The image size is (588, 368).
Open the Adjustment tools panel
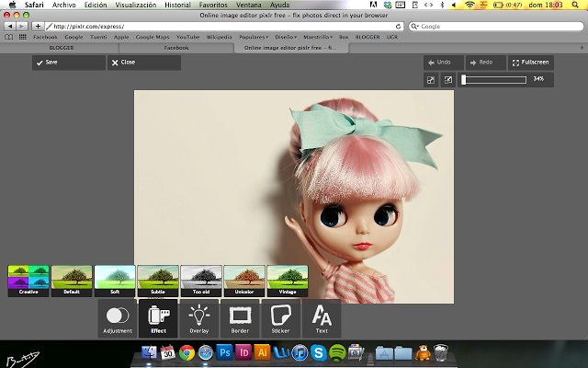tap(118, 318)
